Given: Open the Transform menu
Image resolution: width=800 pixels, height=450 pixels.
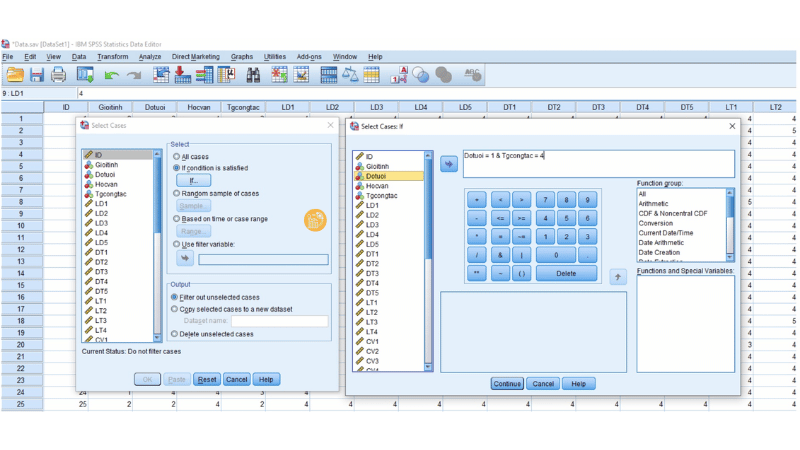Looking at the screenshot, I should [112, 57].
